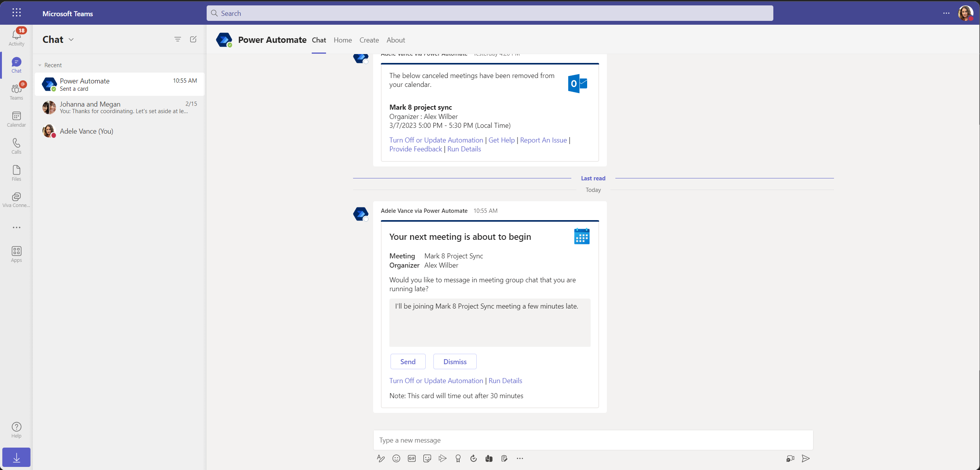Open the filter chats option

(177, 39)
